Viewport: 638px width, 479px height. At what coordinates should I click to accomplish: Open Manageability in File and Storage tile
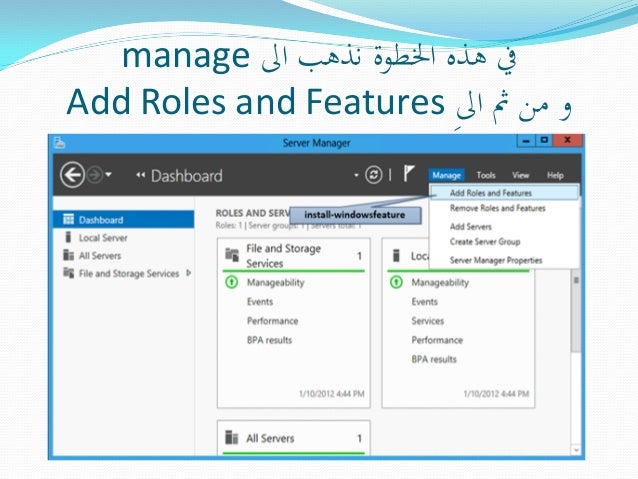[x=275, y=282]
